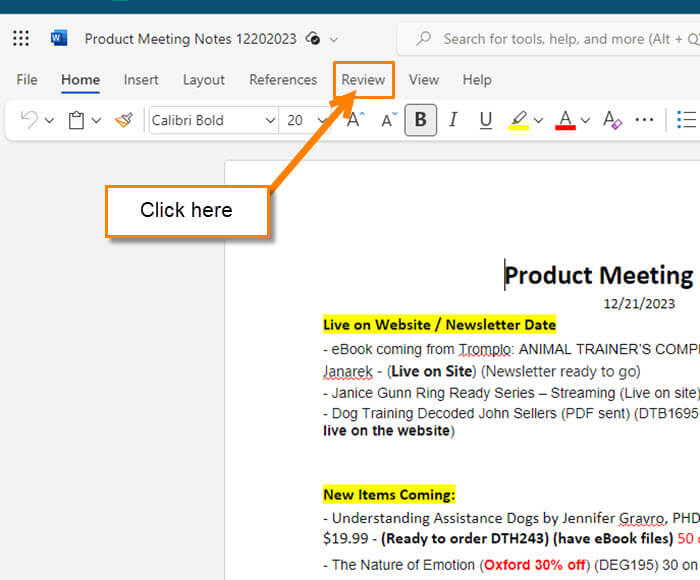
Task: Apply yellow text highlight color
Action: pyautogui.click(x=519, y=120)
